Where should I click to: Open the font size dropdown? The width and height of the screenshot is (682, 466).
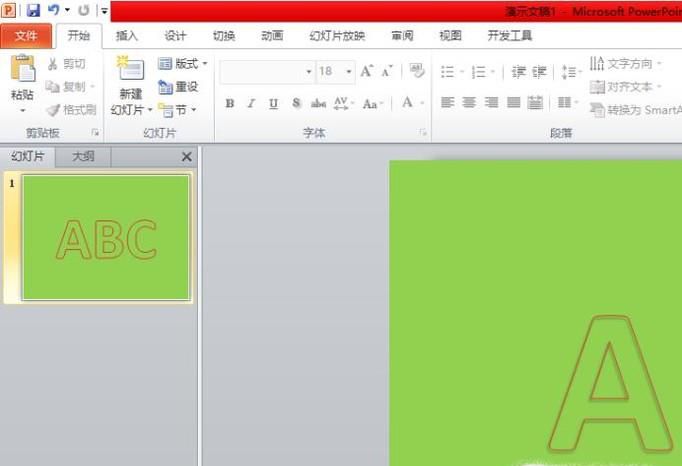[349, 72]
